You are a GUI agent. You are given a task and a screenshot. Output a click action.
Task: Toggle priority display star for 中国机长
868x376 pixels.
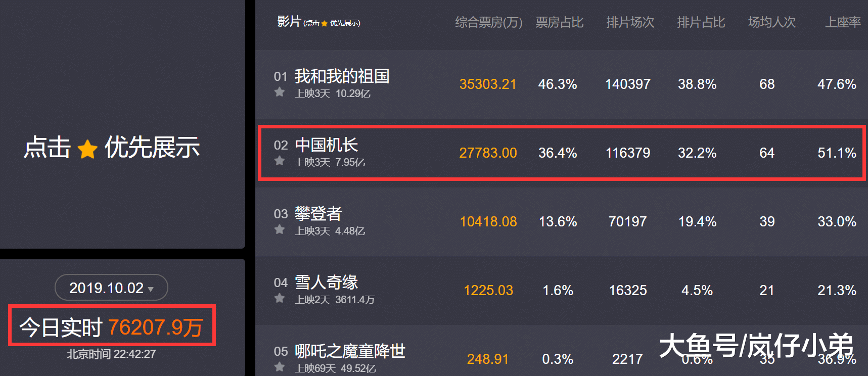coord(280,162)
